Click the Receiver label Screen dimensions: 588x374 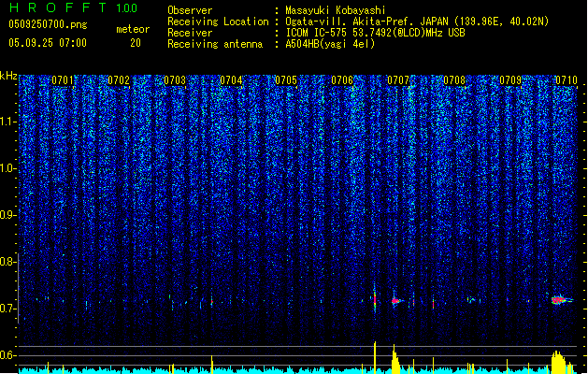pos(190,33)
